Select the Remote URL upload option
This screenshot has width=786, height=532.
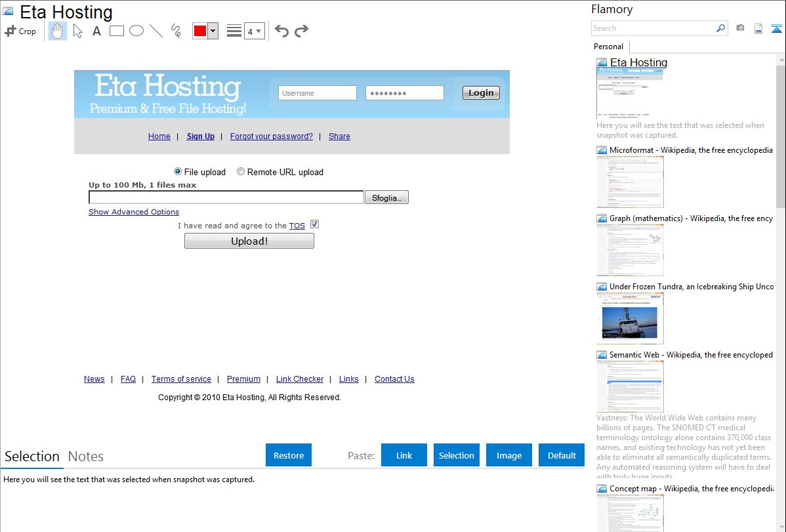click(241, 172)
